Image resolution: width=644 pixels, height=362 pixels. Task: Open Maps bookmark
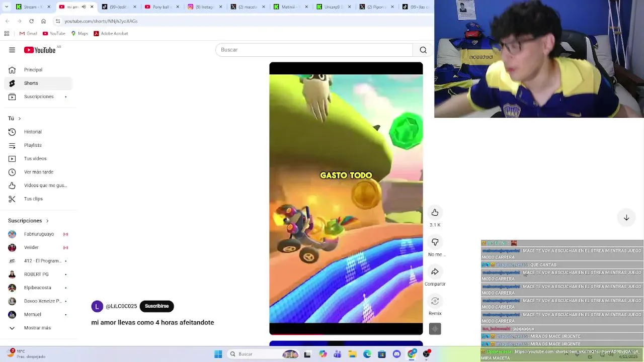click(x=79, y=34)
